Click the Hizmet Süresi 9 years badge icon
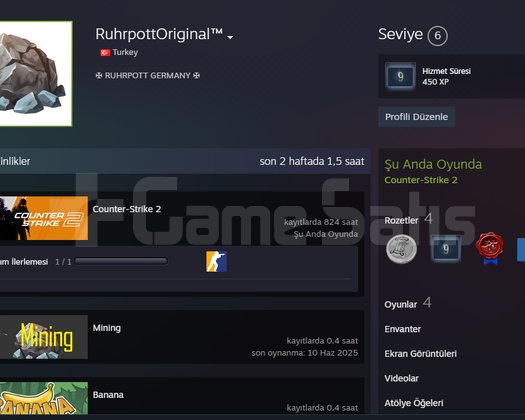The height and width of the screenshot is (420, 525). click(x=400, y=77)
